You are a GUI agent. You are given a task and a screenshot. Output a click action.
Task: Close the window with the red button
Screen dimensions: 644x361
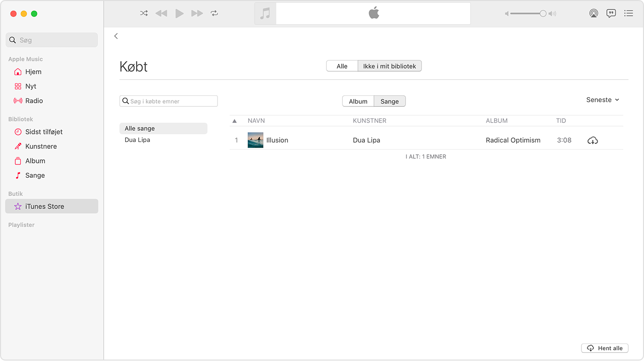(x=13, y=14)
